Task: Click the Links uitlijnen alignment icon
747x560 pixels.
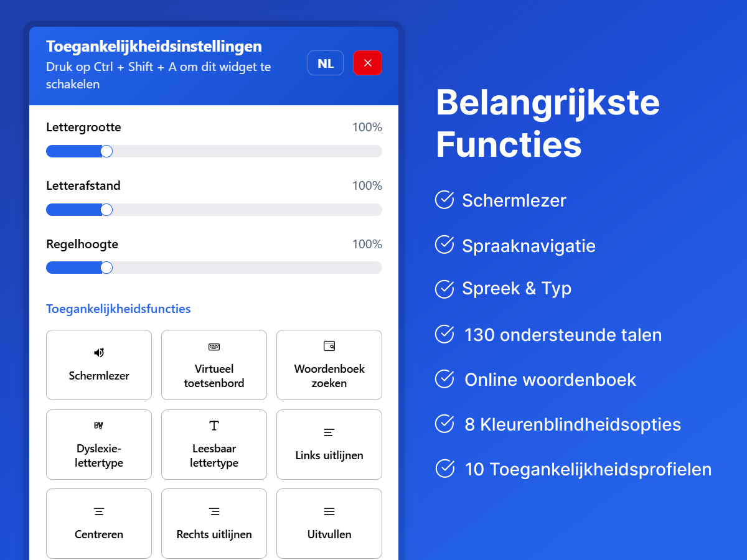Action: (329, 432)
